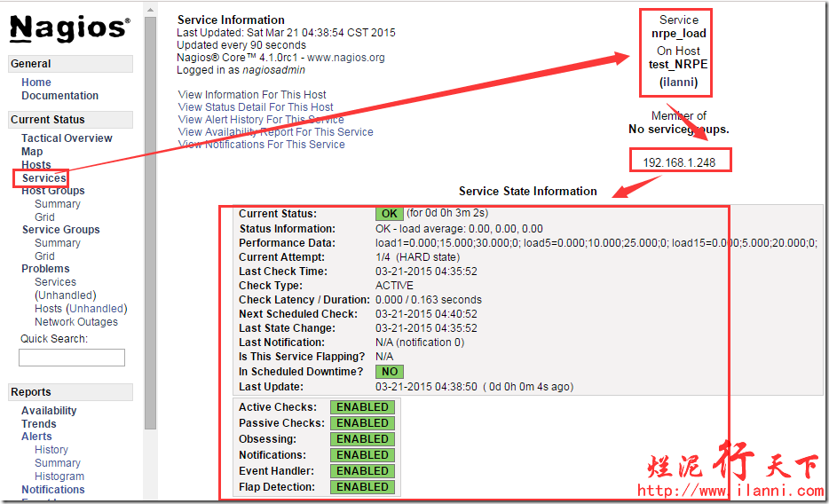Screen dimensions: 829x504
Task: Click the Obsessing ENABLED badge
Action: click(x=363, y=439)
